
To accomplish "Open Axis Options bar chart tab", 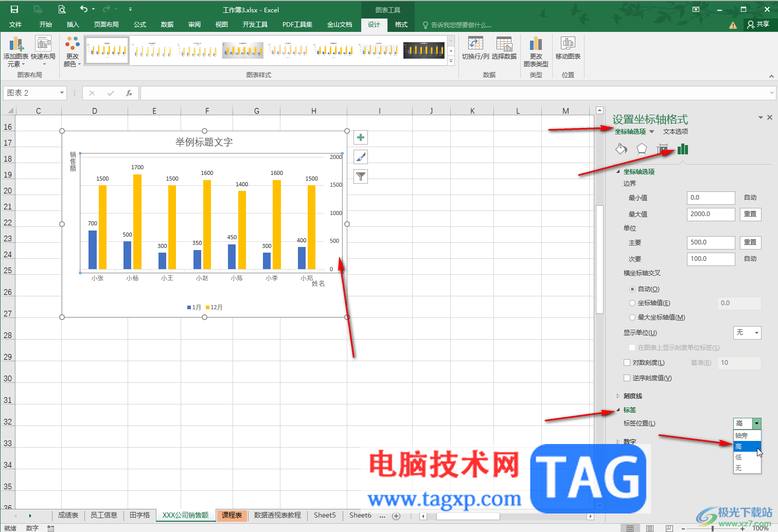I will [683, 149].
